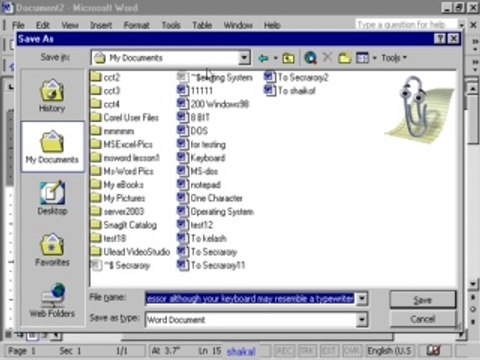The image size is (480, 360).
Task: Select the cct3 folder
Action: (105, 91)
